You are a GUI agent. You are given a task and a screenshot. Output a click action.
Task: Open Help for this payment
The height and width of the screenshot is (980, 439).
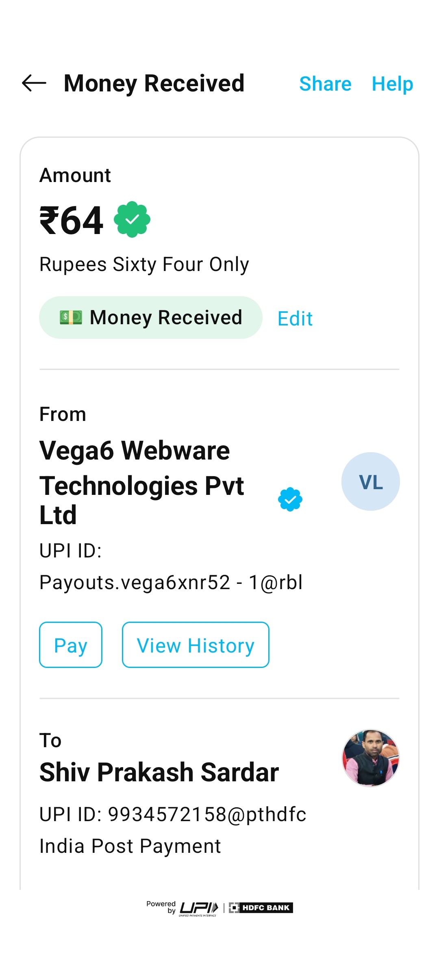tap(392, 84)
